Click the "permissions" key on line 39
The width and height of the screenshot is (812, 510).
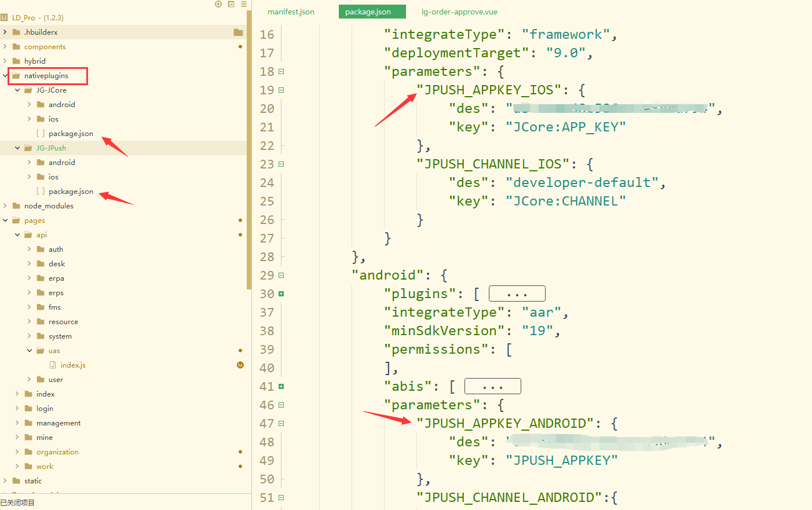(x=436, y=349)
